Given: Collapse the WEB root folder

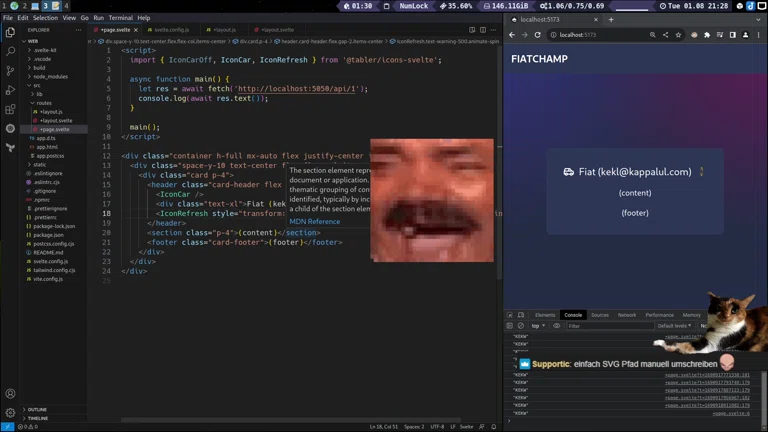Looking at the screenshot, I should coord(31,41).
